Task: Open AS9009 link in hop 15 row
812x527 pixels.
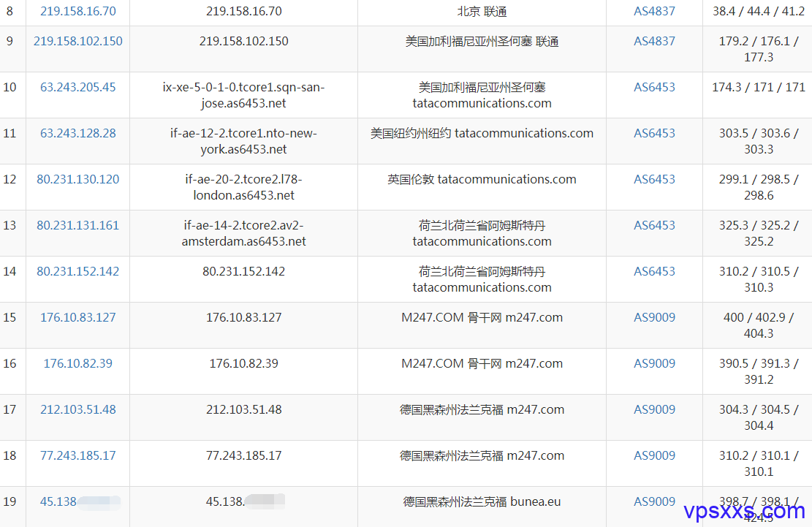Action: click(x=654, y=318)
